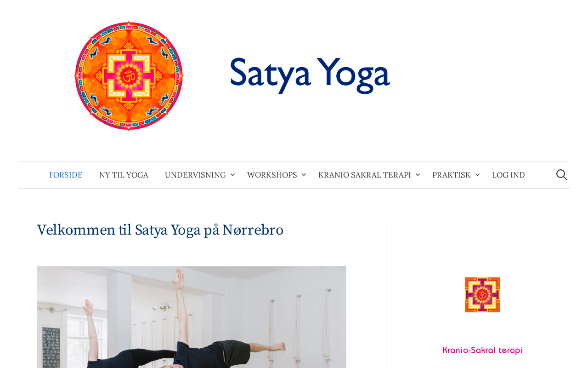Expand the Workshops submenu chevron
Viewport: 588px width, 368px height.
coord(304,175)
